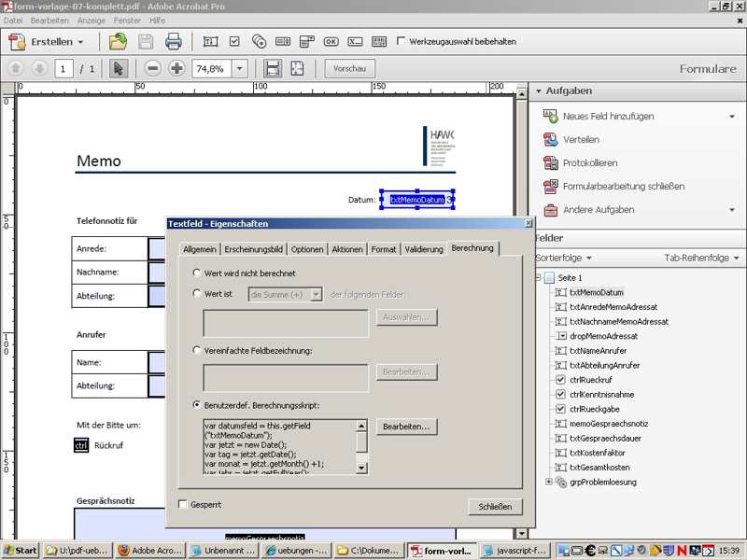The image size is (747, 560).
Task: Click the print icon in toolbar
Action: (x=173, y=41)
